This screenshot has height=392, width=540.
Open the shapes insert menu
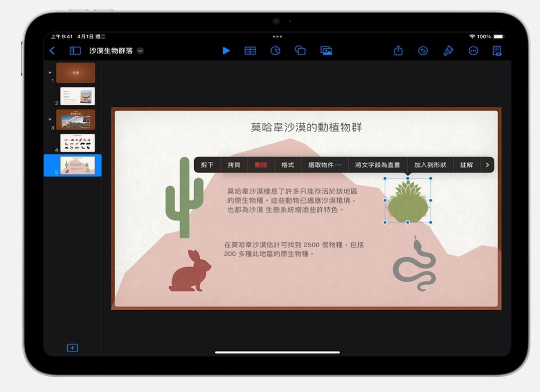300,51
